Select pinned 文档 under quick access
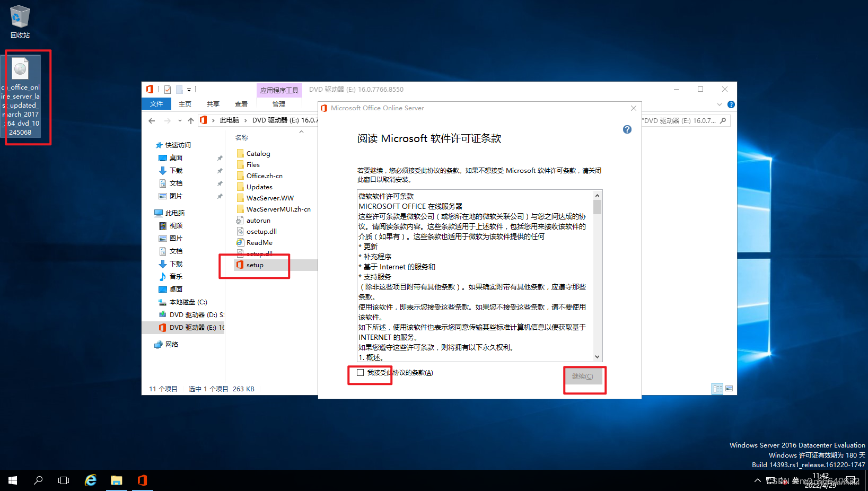This screenshot has width=868, height=491. 176,183
